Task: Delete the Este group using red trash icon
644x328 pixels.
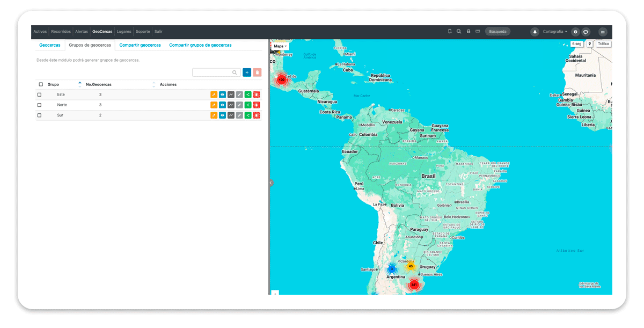Action: (257, 94)
